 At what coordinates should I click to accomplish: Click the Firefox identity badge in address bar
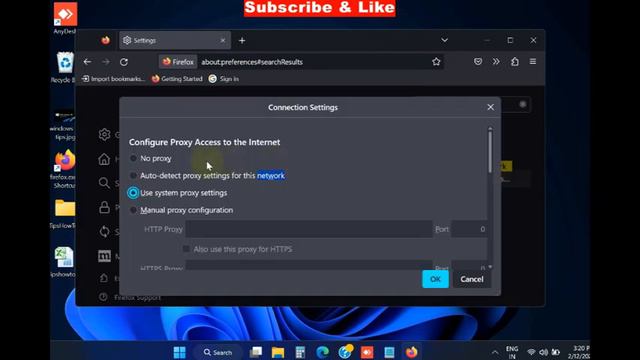click(x=178, y=62)
